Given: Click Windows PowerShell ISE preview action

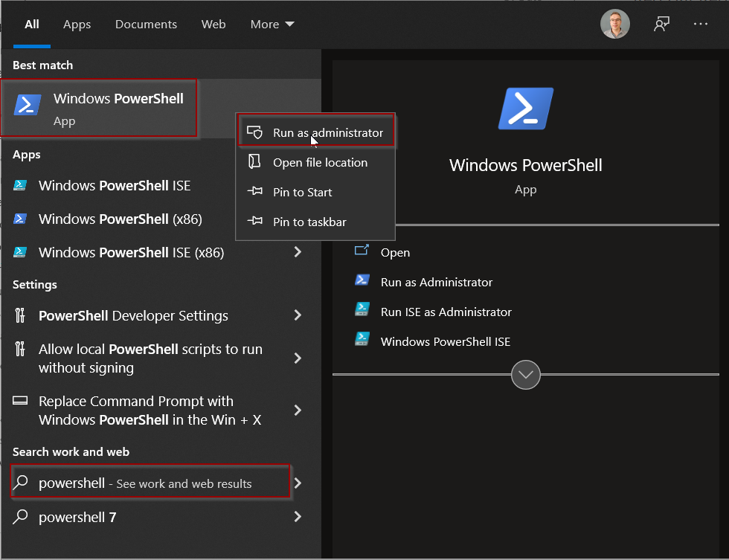Looking at the screenshot, I should (446, 341).
